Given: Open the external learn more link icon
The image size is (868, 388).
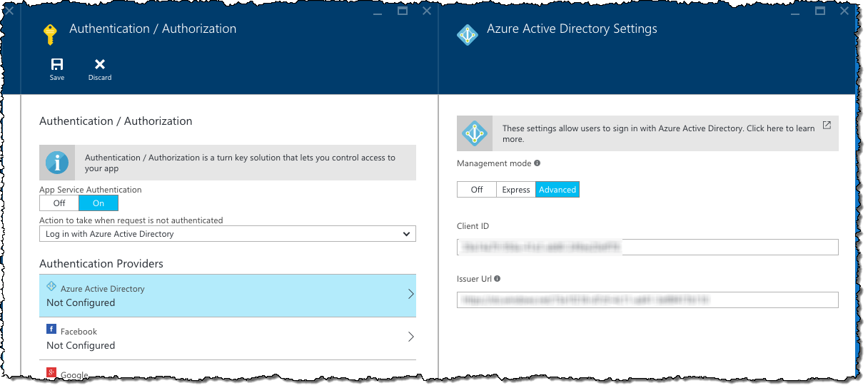Looking at the screenshot, I should pos(827,126).
